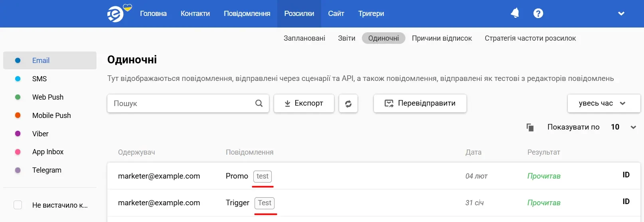Viewport: 644px width, 222px height.
Task: Open Сайт in top menu
Action: tap(336, 14)
